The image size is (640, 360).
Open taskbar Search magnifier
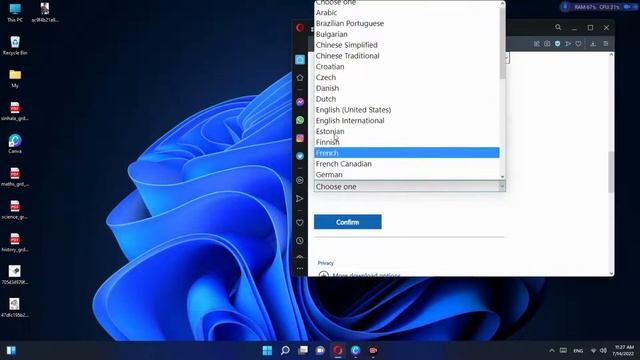pos(285,350)
